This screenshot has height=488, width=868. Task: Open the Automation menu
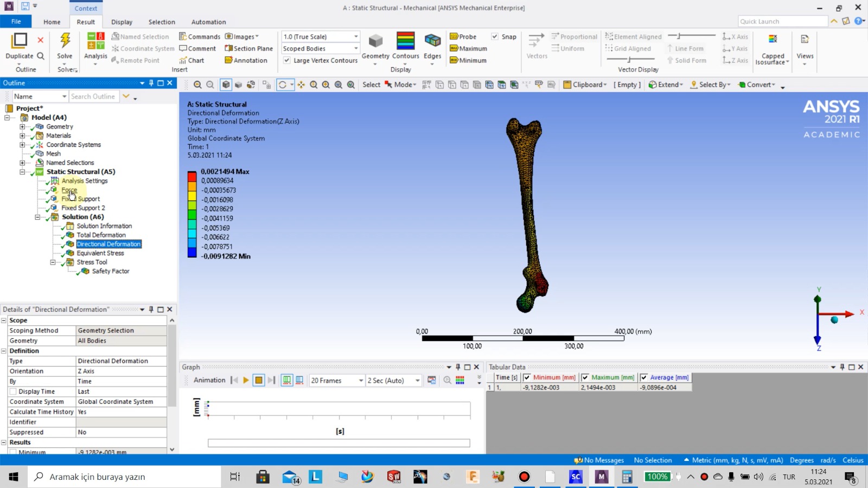208,22
